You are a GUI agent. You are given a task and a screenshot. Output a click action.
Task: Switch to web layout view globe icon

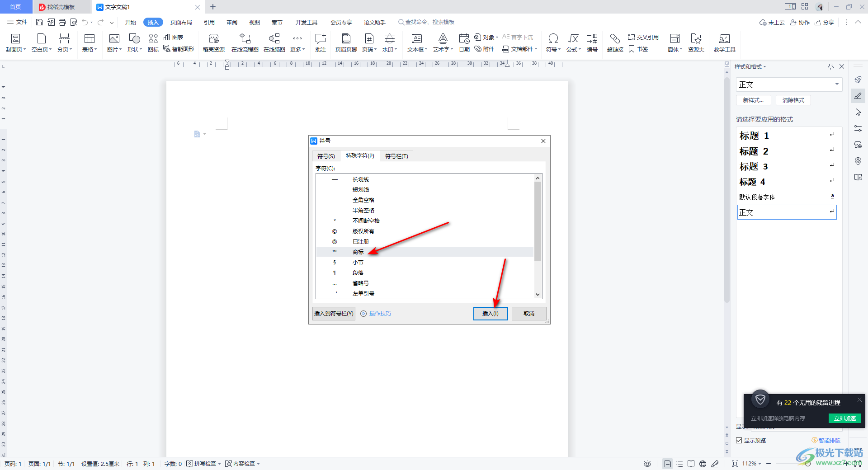point(703,464)
